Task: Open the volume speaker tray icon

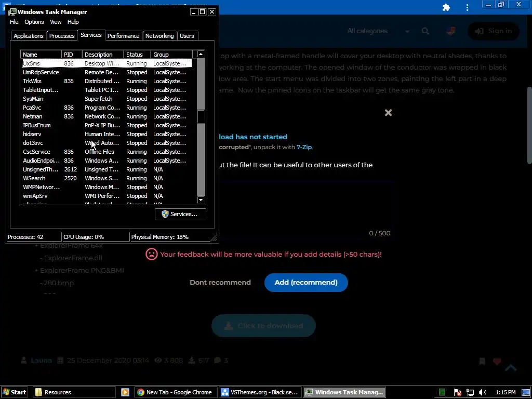Action: (x=482, y=392)
